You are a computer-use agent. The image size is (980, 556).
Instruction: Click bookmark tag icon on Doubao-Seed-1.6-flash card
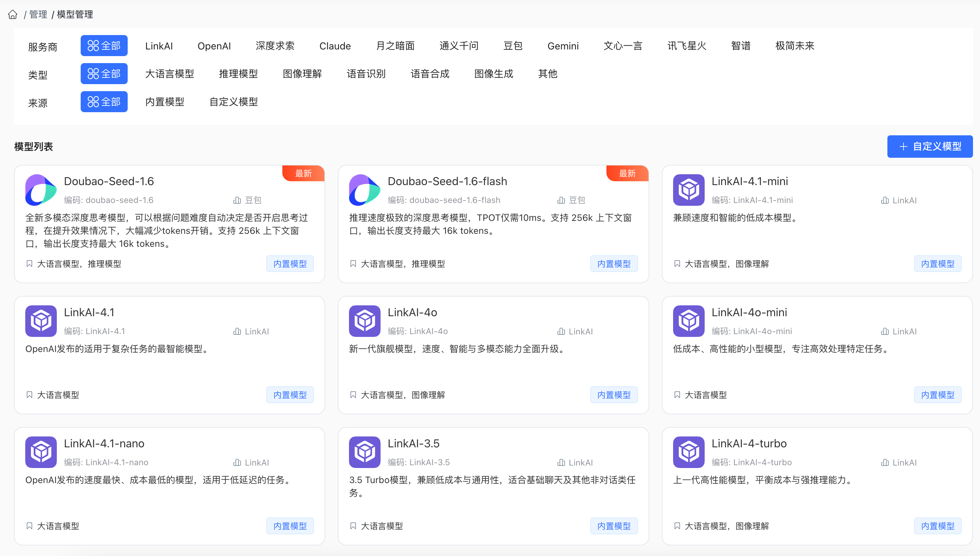pyautogui.click(x=353, y=264)
